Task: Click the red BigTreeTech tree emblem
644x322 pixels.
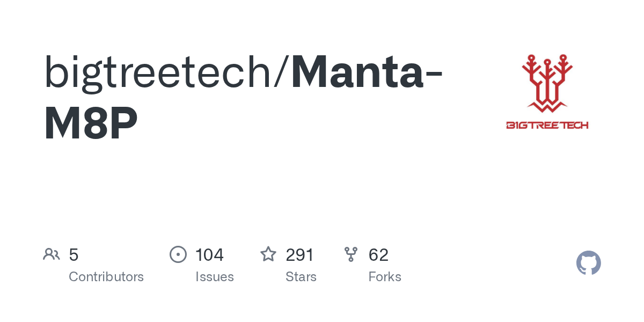Action: pos(547,83)
